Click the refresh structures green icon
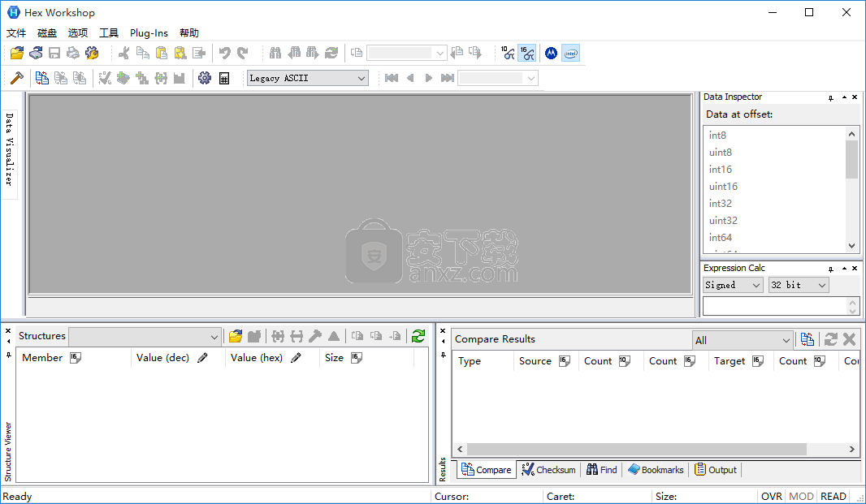866x504 pixels. coord(418,336)
